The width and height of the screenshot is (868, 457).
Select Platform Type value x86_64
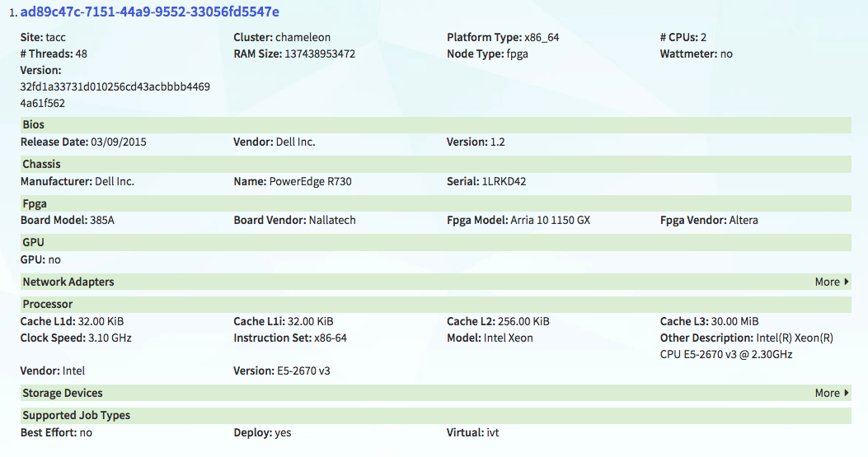point(542,37)
